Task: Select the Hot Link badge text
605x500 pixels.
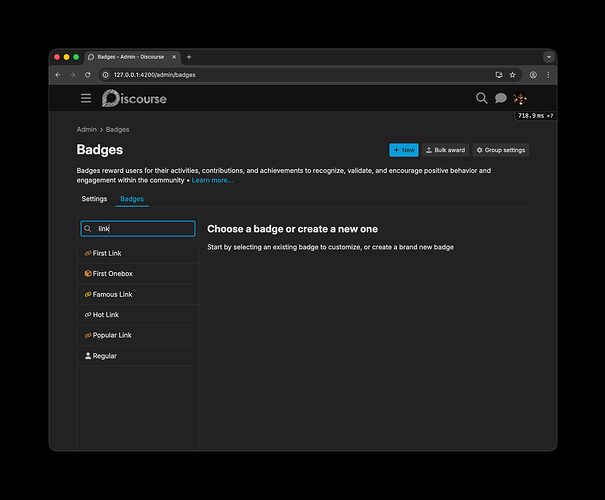Action: [106, 315]
